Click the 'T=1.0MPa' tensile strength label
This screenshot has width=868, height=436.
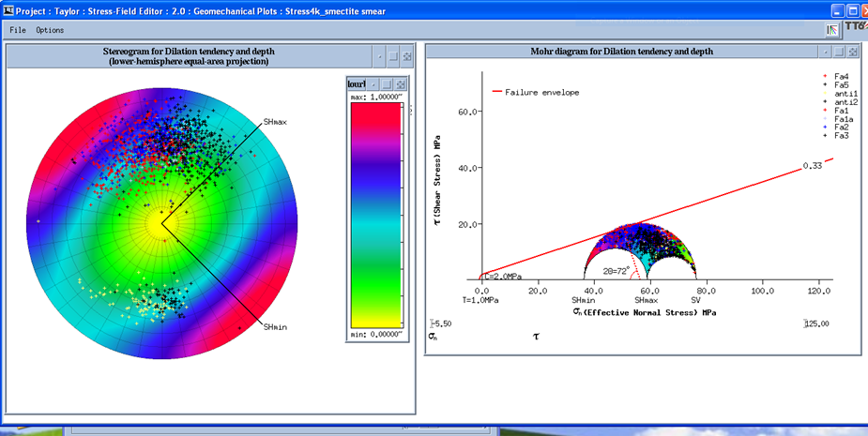(x=480, y=299)
